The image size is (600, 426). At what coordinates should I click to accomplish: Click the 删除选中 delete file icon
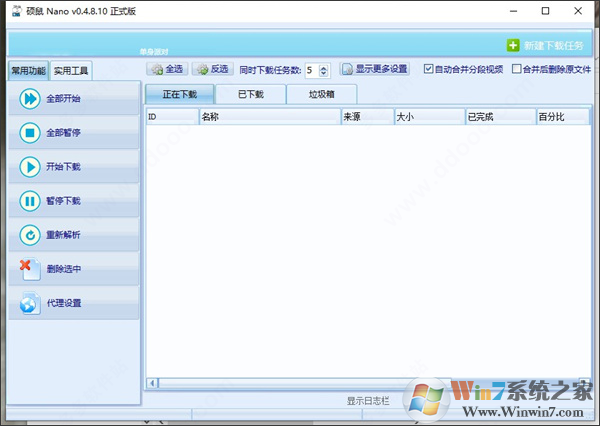pos(30,269)
